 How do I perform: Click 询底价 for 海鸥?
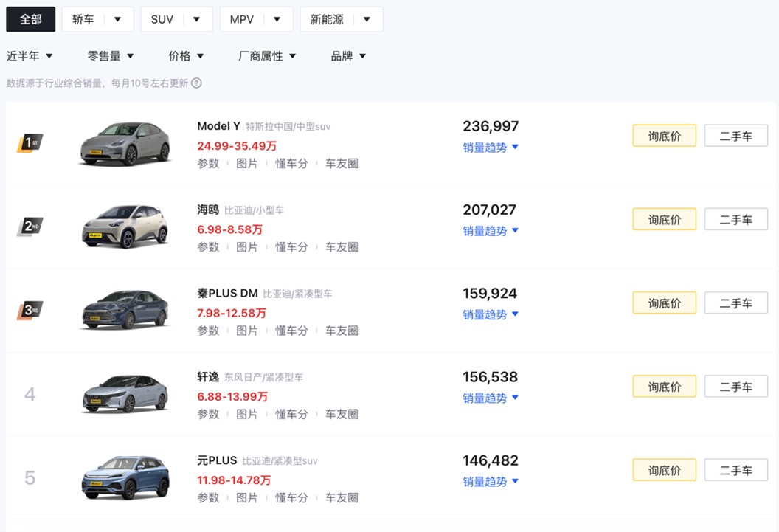coord(664,219)
